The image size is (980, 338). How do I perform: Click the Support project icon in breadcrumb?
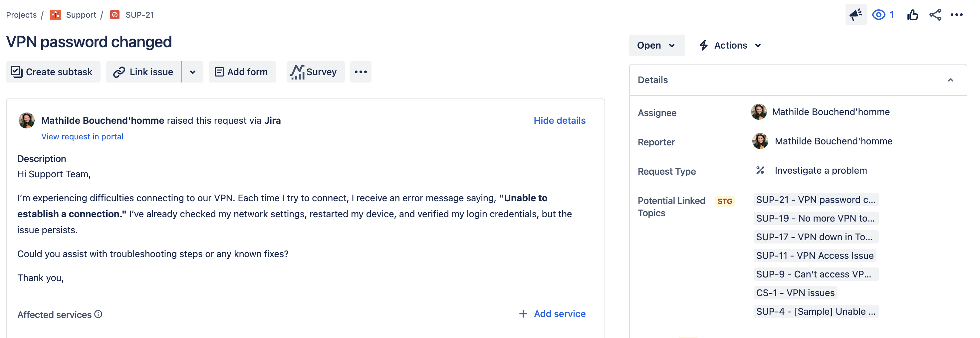56,15
